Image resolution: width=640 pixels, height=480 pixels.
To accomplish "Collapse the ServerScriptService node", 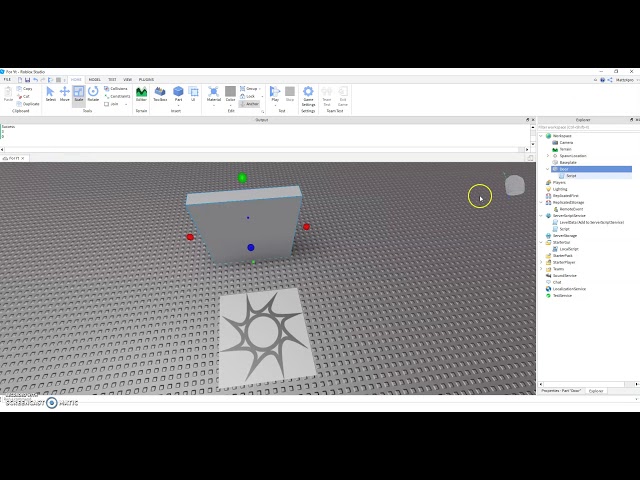I will 541,216.
